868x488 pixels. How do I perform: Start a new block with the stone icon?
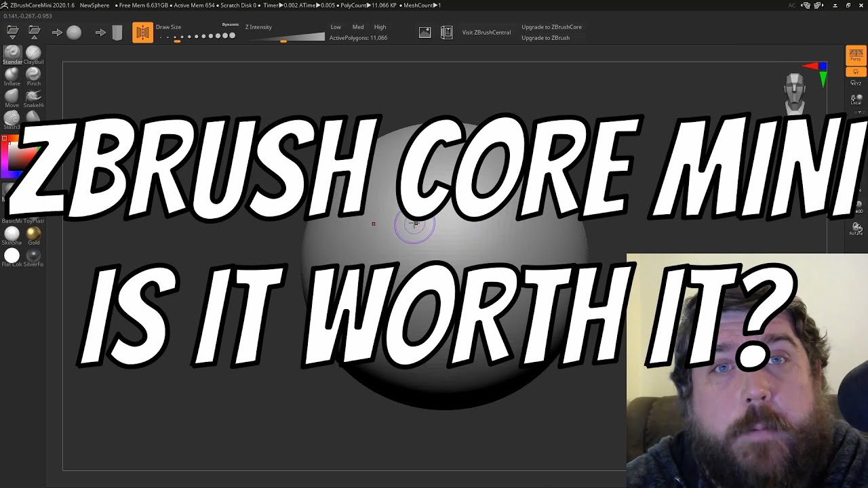point(117,32)
